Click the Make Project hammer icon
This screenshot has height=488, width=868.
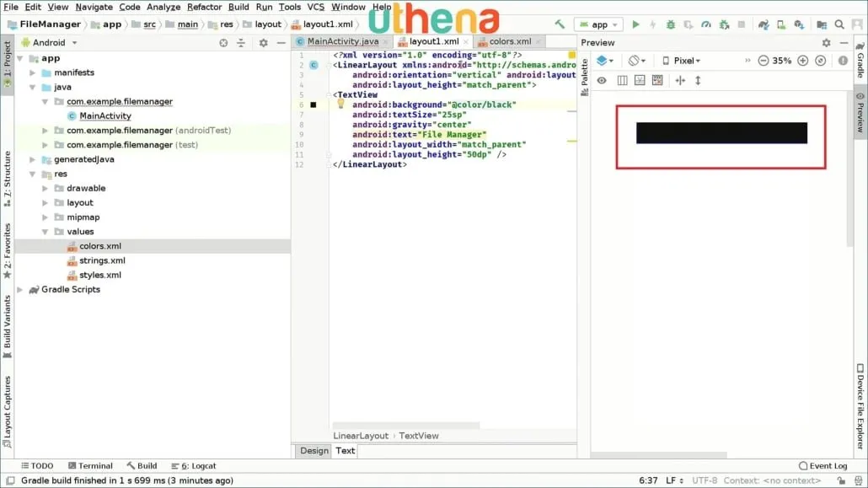coord(560,24)
